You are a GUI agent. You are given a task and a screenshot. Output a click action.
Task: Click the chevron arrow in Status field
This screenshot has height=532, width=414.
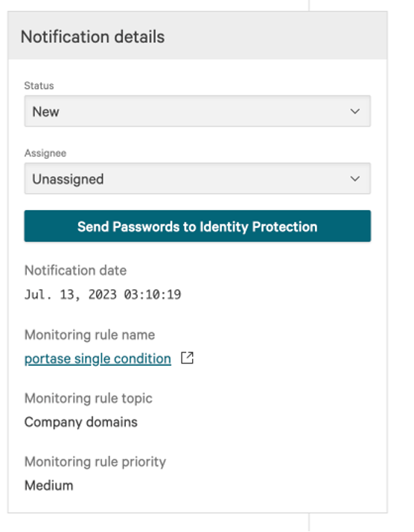point(354,111)
